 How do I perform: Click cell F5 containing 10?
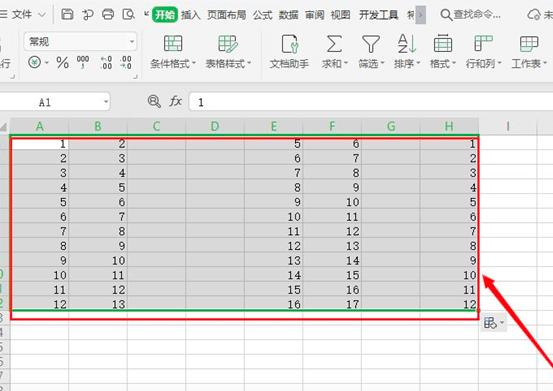tap(332, 202)
